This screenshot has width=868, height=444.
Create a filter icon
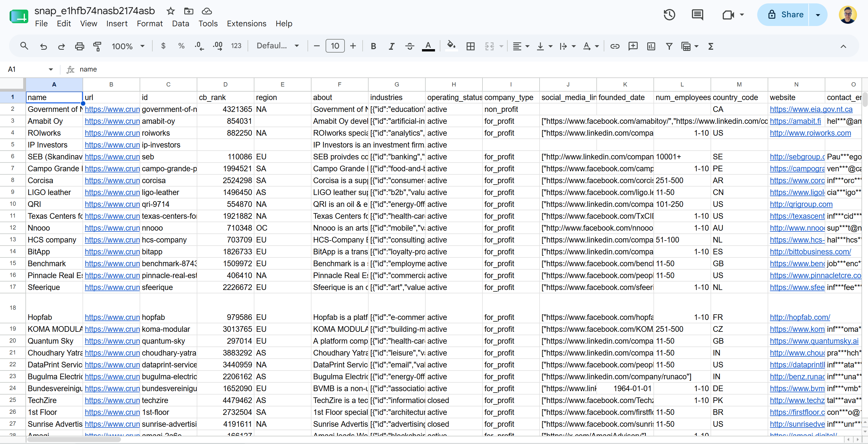click(669, 46)
